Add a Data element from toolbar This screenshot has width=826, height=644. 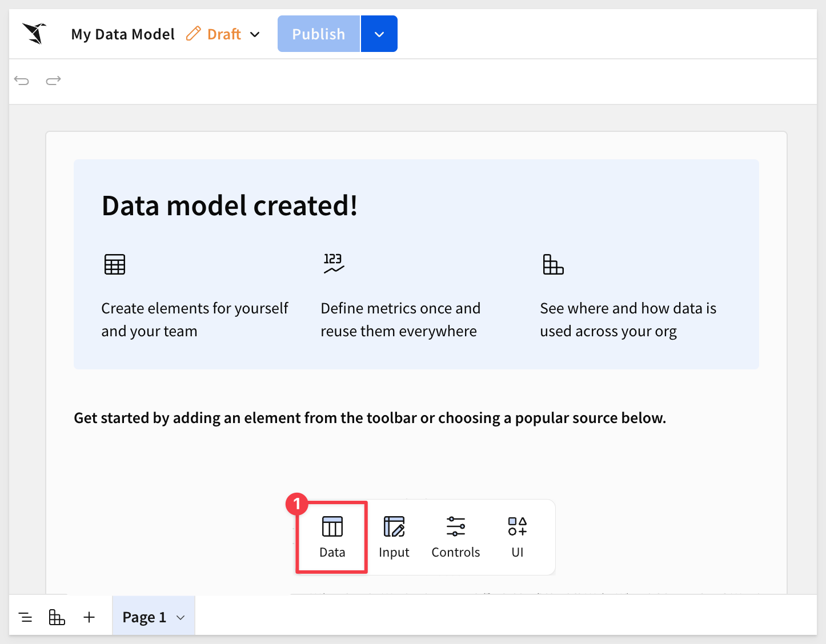pos(332,537)
